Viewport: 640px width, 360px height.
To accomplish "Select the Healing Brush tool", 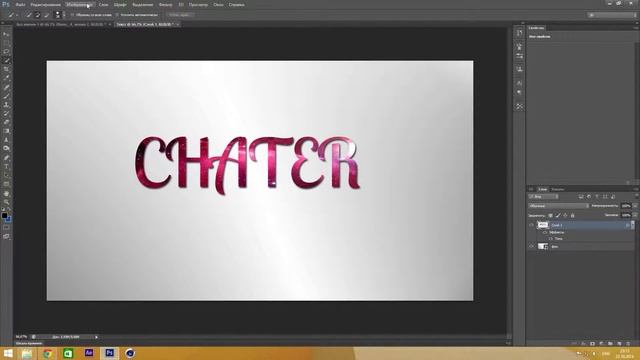I will coord(6,87).
